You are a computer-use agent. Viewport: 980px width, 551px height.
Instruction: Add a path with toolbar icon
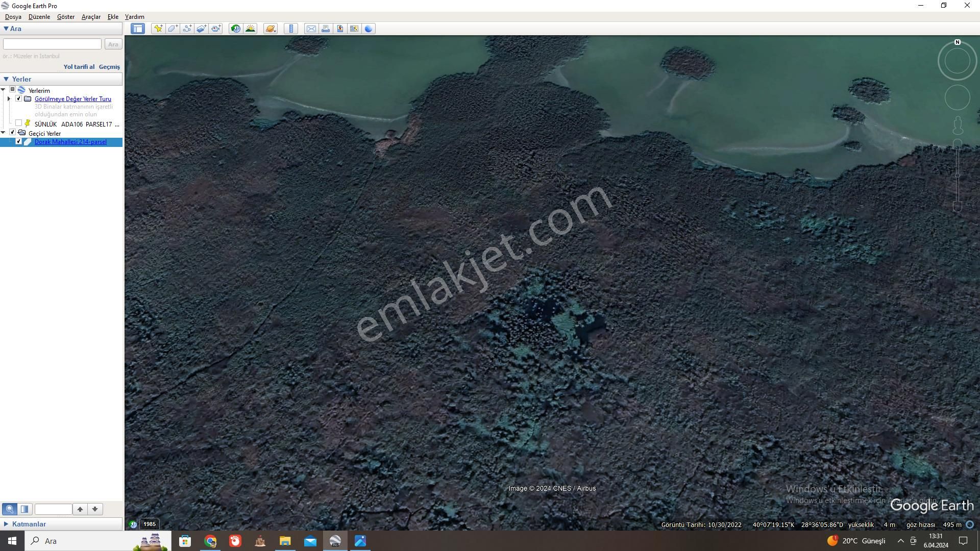pos(187,29)
